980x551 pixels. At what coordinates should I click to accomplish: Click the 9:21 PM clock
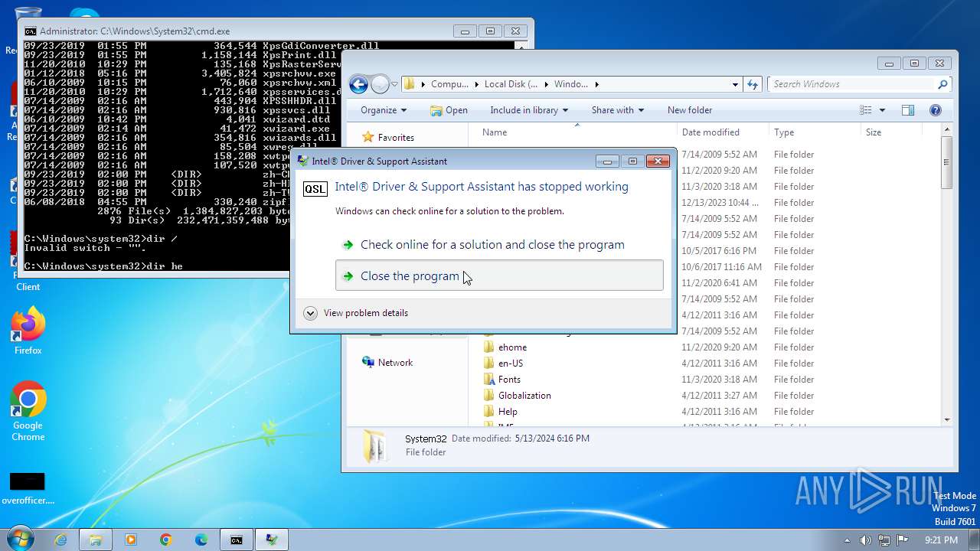click(x=941, y=540)
